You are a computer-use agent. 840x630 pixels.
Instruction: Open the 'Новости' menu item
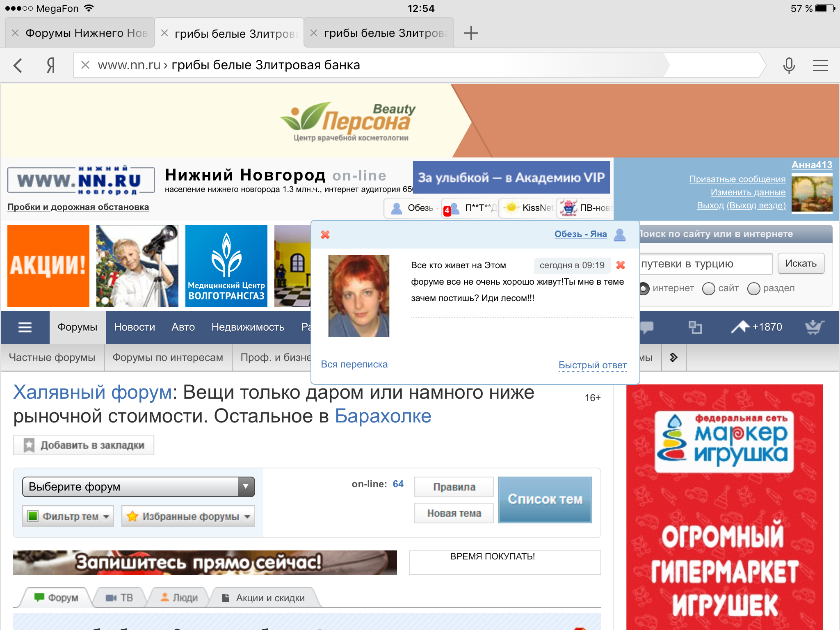135,327
